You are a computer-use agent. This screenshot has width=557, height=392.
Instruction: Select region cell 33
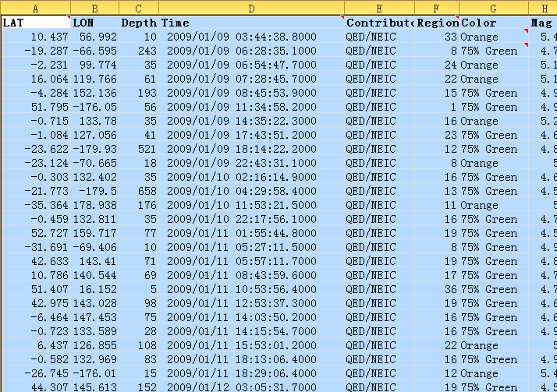(x=437, y=37)
